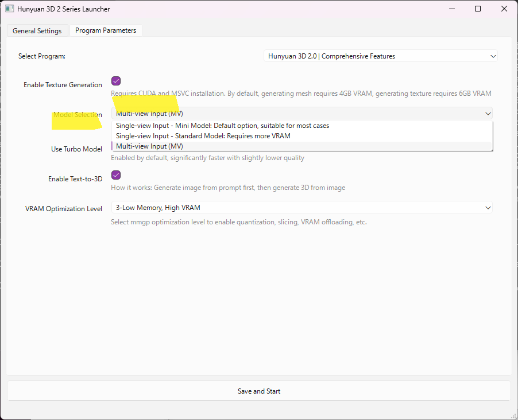The height and width of the screenshot is (420, 518).
Task: Click the VRAM Optimization Level chevron arrow
Action: [488, 208]
